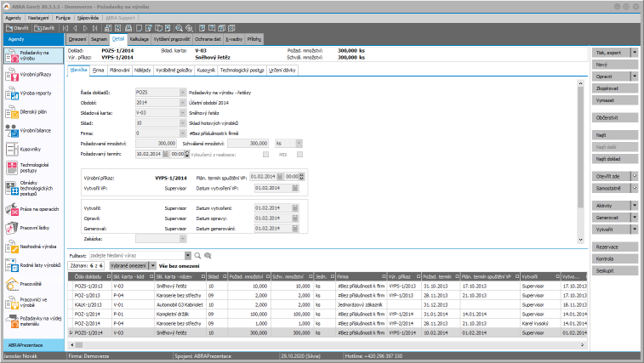Switch to the Plánování subtab

[119, 71]
